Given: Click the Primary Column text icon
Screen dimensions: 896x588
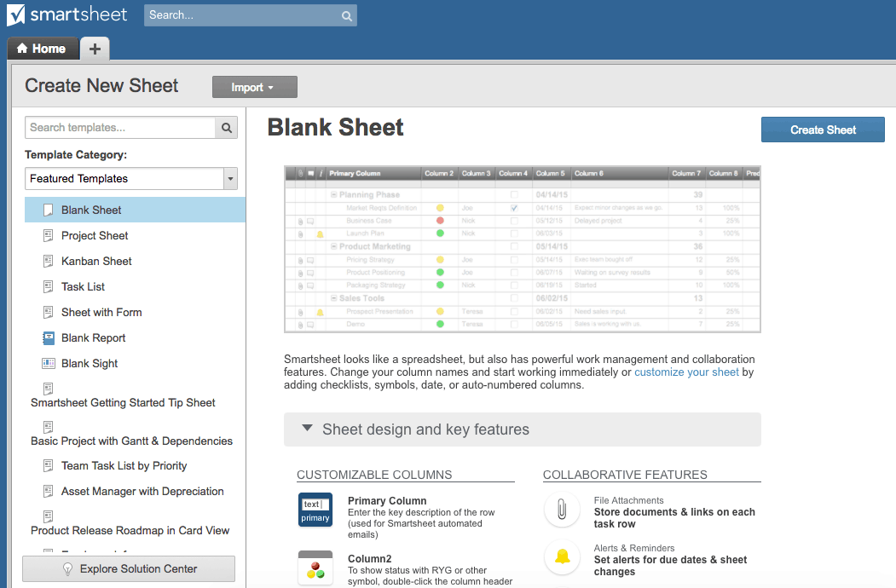Looking at the screenshot, I should (315, 508).
